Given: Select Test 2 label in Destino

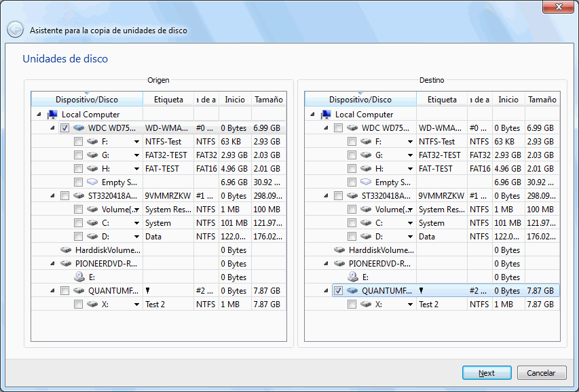Looking at the screenshot, I should click(429, 304).
